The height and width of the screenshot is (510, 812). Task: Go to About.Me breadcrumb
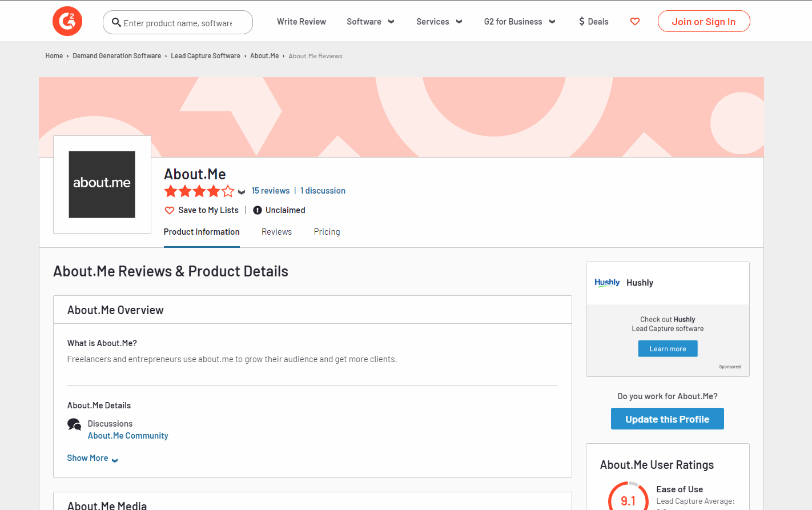(264, 56)
